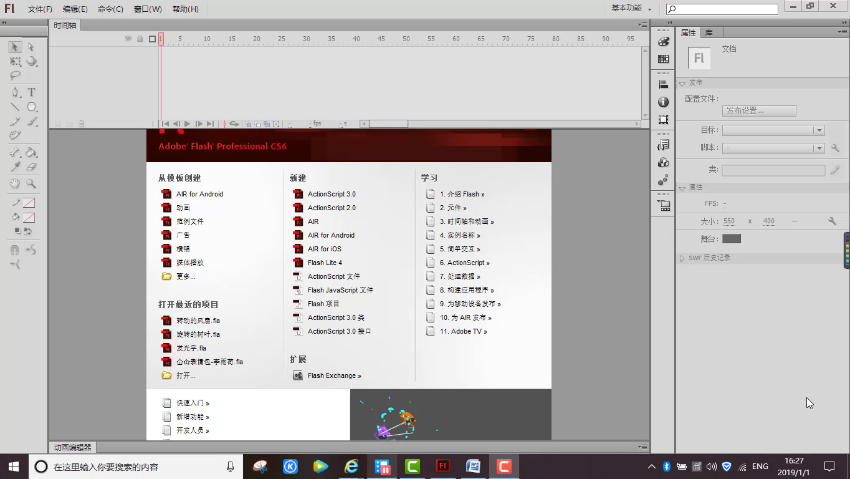
Task: Select the Selection (arrow) tool
Action: click(x=15, y=47)
